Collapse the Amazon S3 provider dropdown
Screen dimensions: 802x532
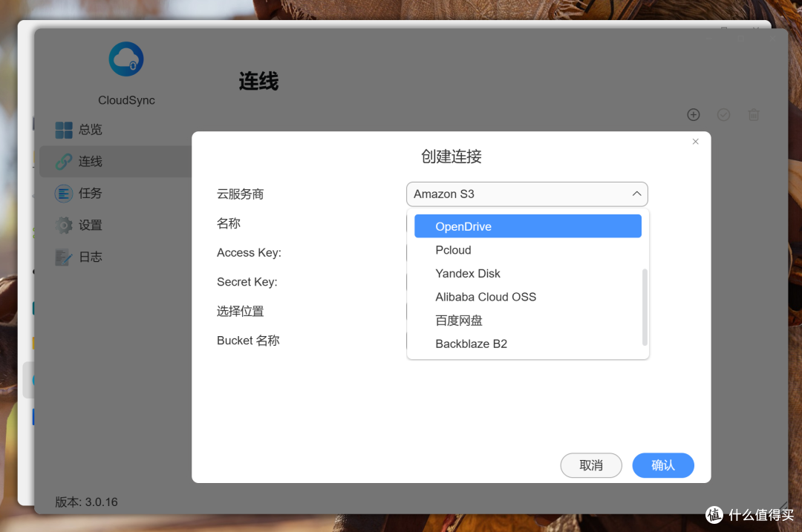tap(526, 194)
